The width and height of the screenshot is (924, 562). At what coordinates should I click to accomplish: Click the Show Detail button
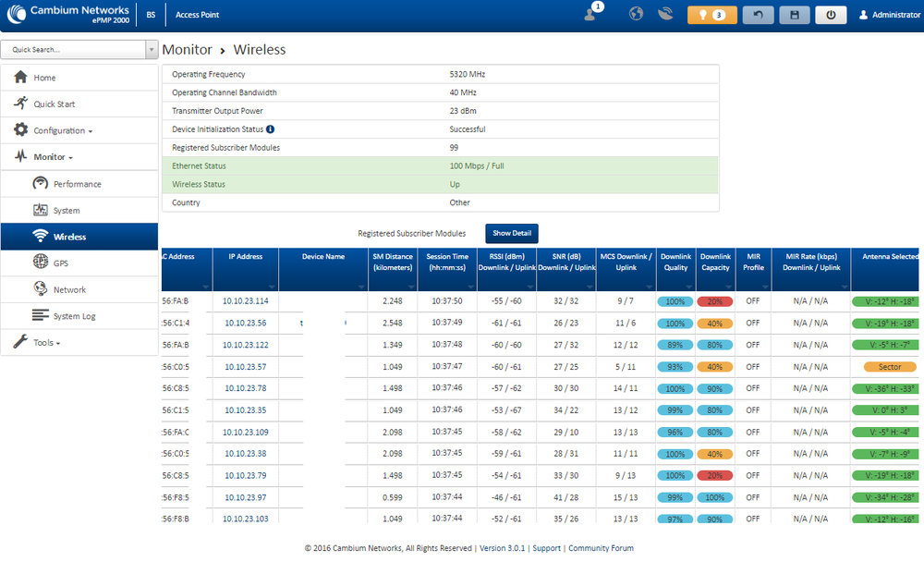pos(511,234)
